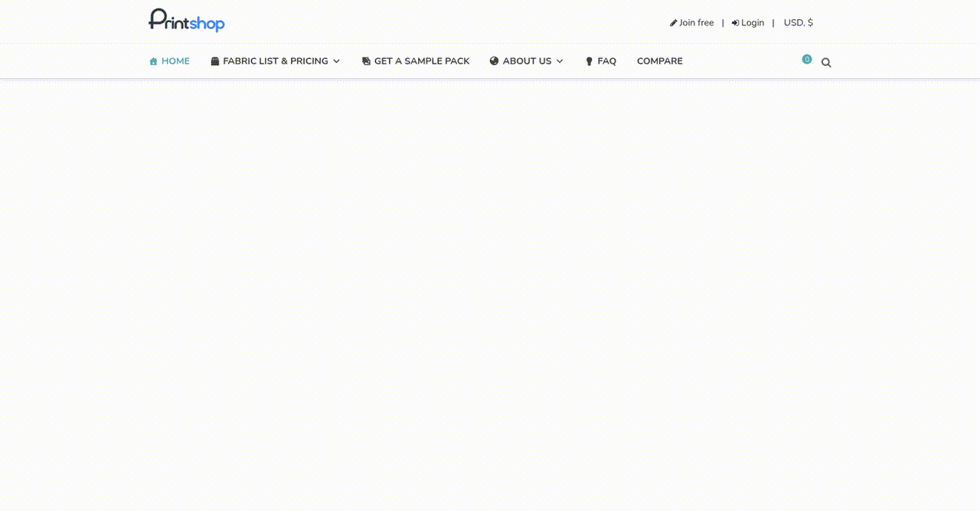Open FABRIC LIST & PRICING menu
Screen dimensions: 980x511
pyautogui.click(x=276, y=61)
